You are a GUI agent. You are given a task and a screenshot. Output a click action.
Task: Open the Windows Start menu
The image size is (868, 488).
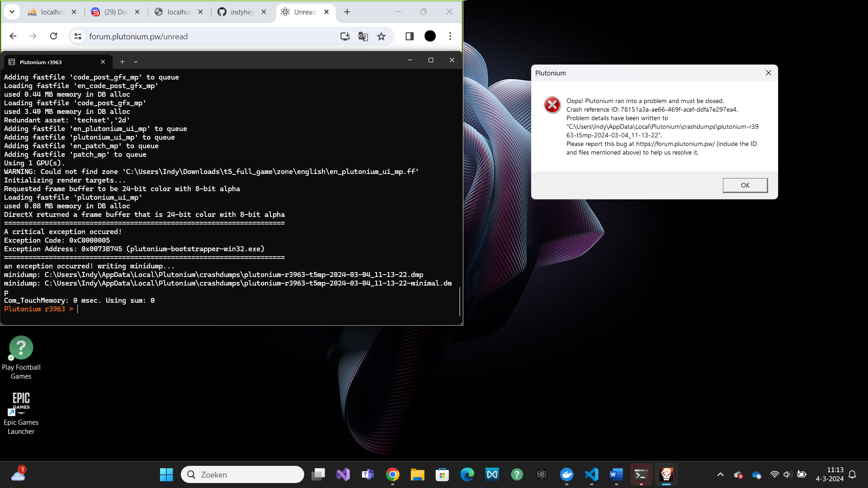[x=166, y=474]
